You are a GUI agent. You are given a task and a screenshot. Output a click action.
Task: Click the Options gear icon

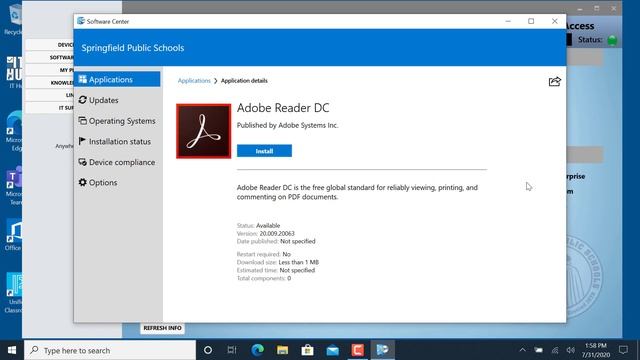click(82, 182)
